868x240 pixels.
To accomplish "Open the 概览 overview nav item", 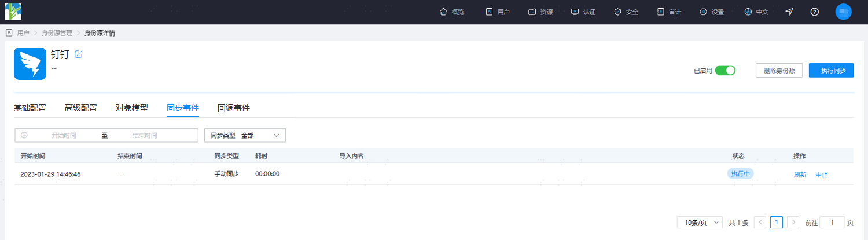I will [452, 12].
